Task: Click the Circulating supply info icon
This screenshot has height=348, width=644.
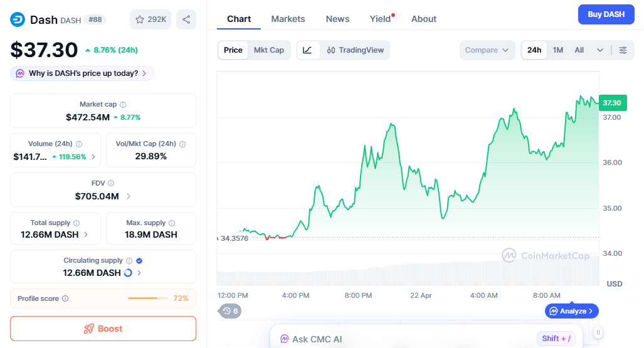Action: click(129, 261)
